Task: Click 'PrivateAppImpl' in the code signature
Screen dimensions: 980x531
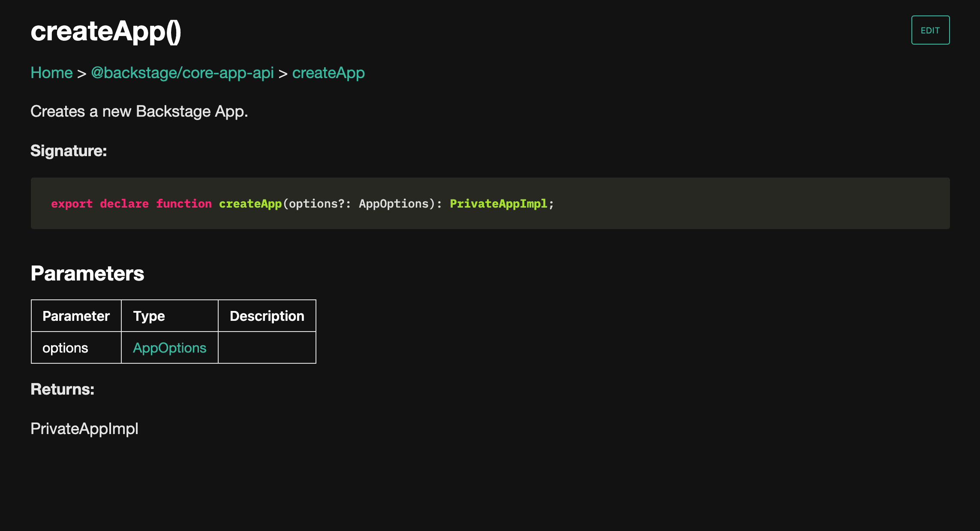Action: coord(499,204)
